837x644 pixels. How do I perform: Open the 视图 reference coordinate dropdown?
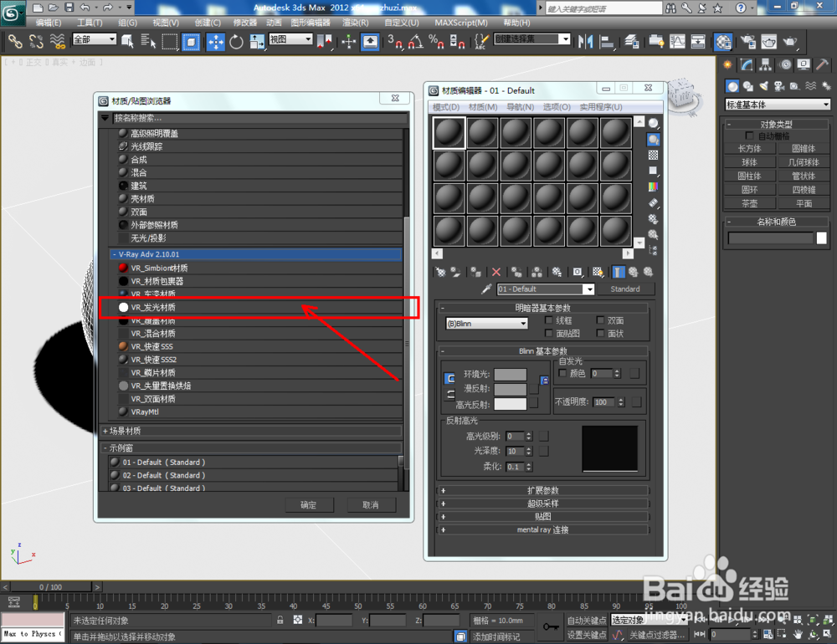290,39
